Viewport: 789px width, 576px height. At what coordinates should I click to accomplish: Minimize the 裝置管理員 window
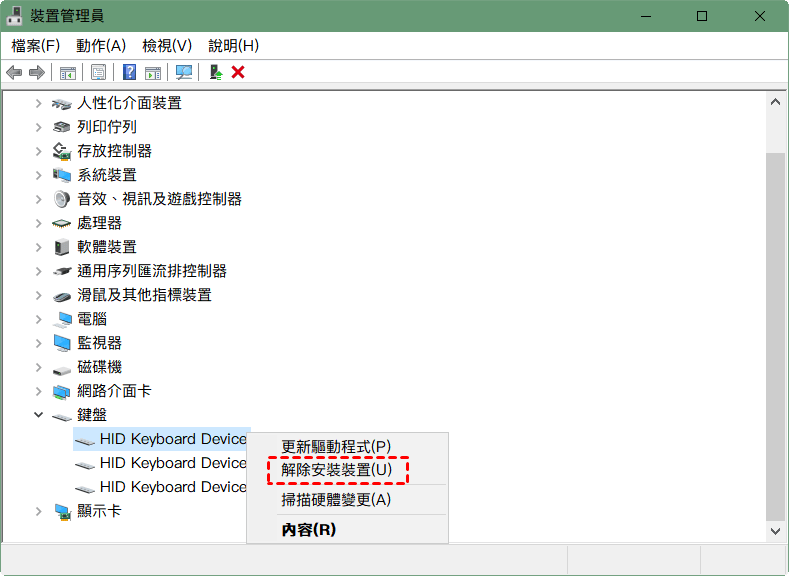646,16
